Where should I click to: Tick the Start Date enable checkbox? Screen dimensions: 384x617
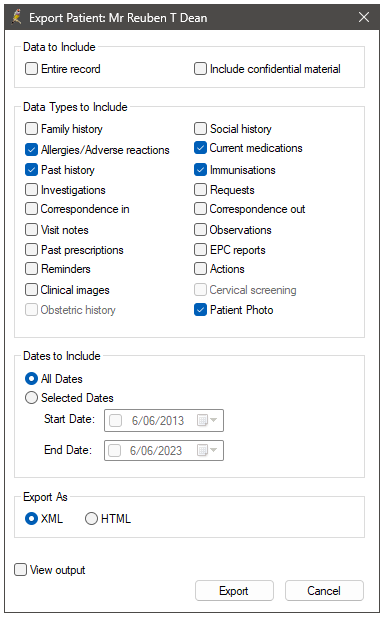(115, 420)
